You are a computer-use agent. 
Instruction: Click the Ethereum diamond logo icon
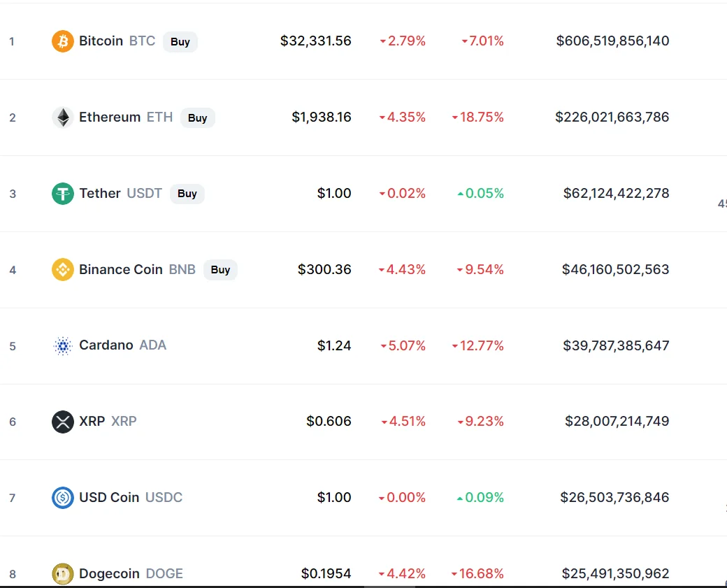tap(63, 117)
